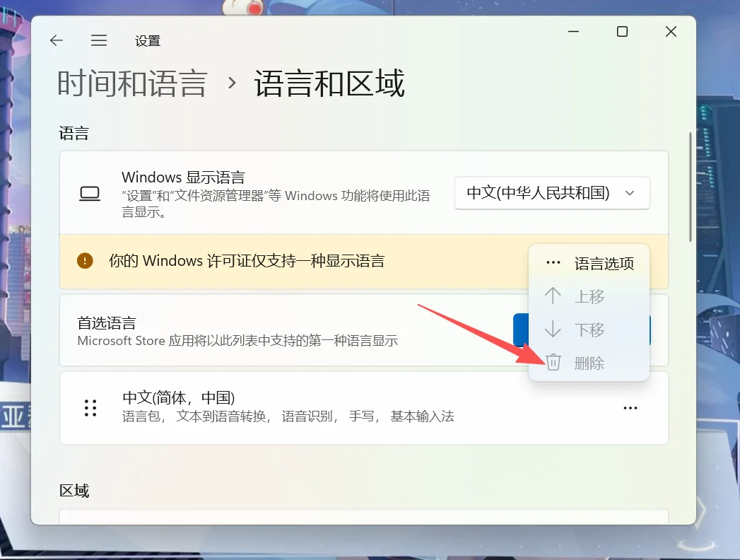Open the hamburger navigation menu
The height and width of the screenshot is (560, 740).
coord(99,40)
